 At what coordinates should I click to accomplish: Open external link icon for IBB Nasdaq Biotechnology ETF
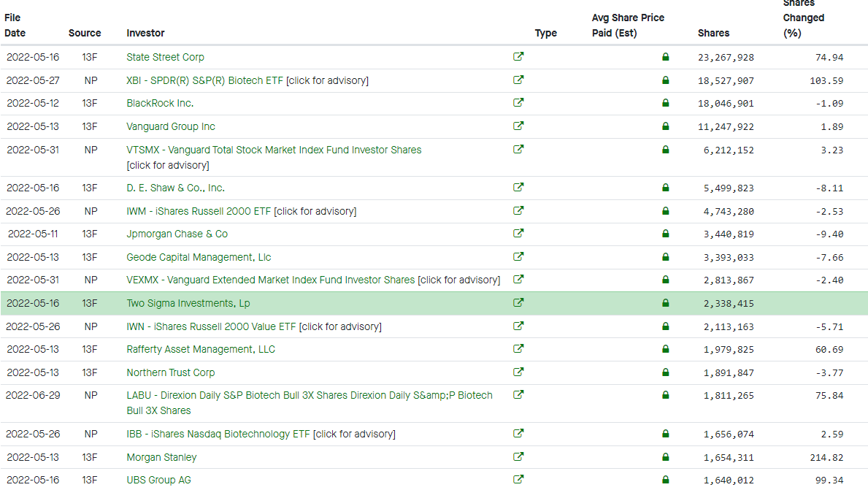518,433
